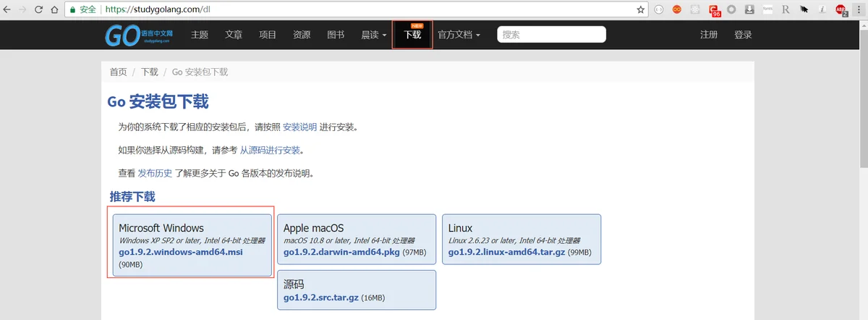Click the Go 安装包下载 page heading
This screenshot has width=868, height=320.
point(158,102)
